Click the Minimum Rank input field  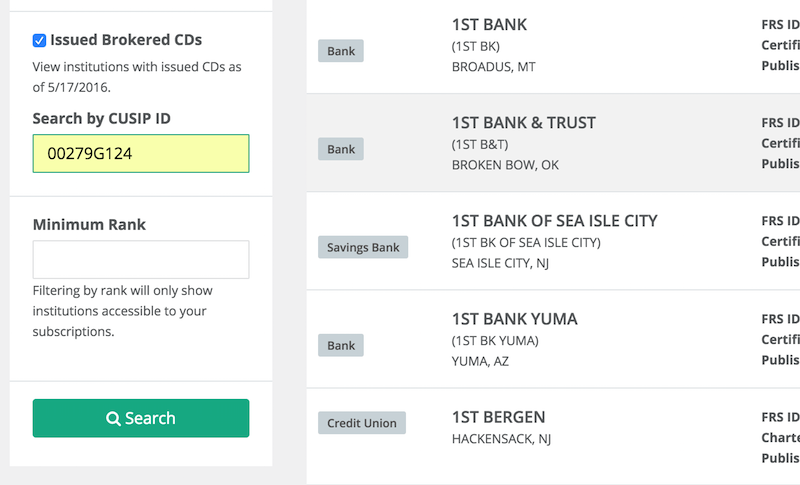tap(141, 259)
